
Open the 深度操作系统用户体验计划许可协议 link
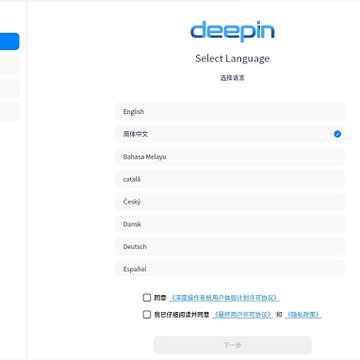click(224, 298)
